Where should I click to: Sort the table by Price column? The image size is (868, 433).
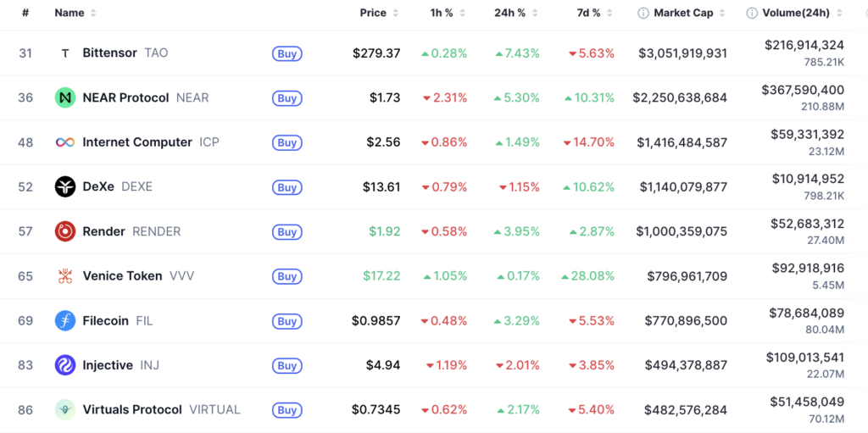tap(379, 14)
